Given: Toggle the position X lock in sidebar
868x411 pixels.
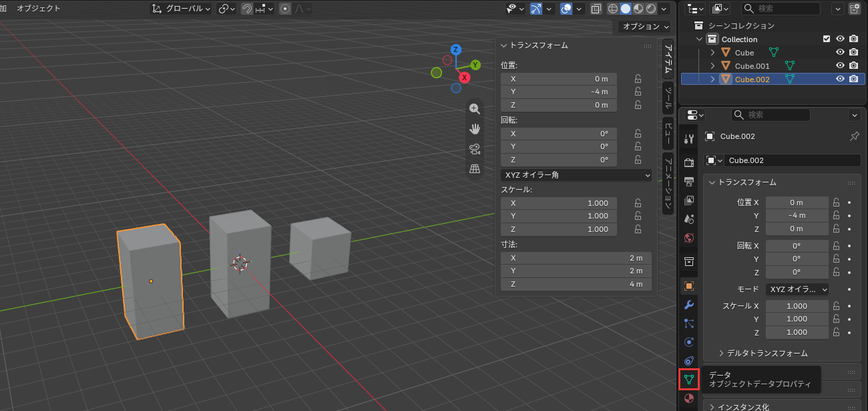Looking at the screenshot, I should pyautogui.click(x=638, y=79).
